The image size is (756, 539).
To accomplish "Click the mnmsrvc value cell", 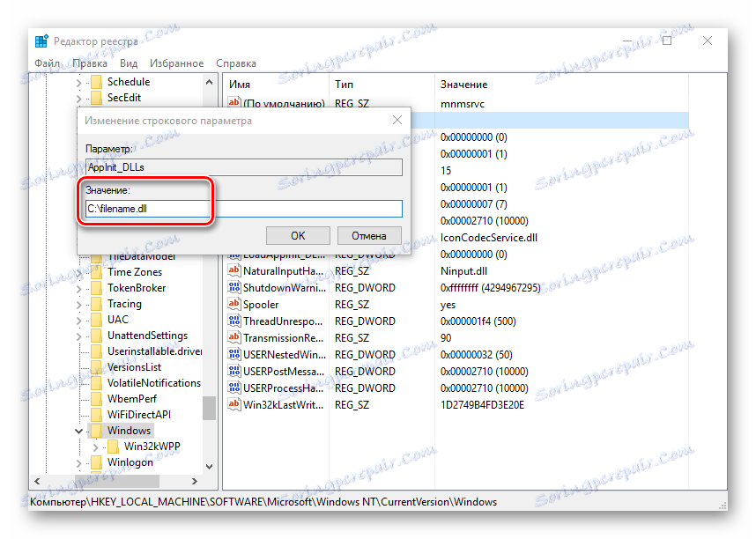I will (463, 104).
